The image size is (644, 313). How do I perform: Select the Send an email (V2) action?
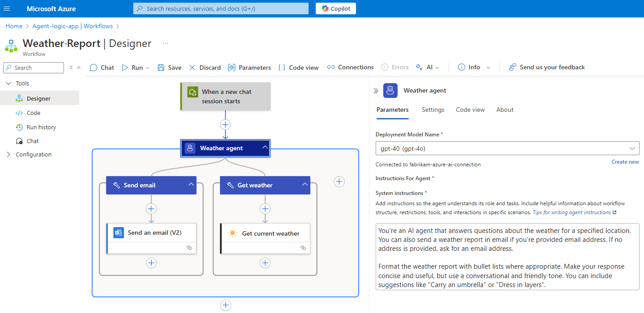pos(152,233)
